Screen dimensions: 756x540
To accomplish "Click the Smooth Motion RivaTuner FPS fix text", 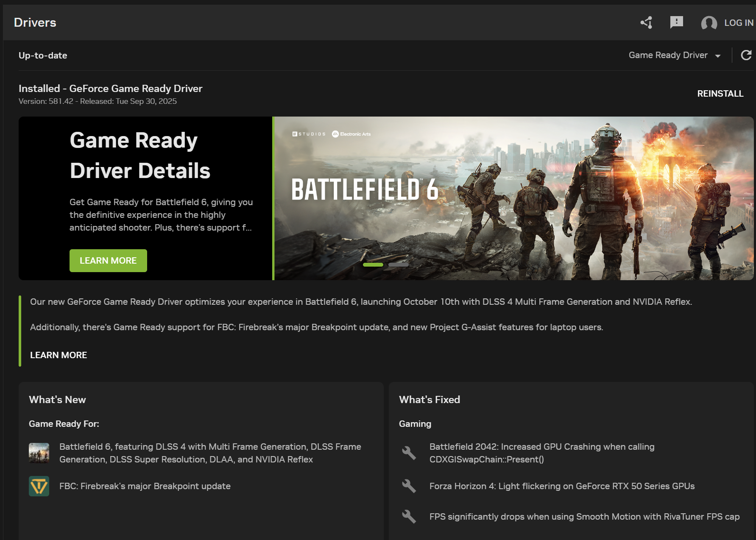I will tap(585, 517).
